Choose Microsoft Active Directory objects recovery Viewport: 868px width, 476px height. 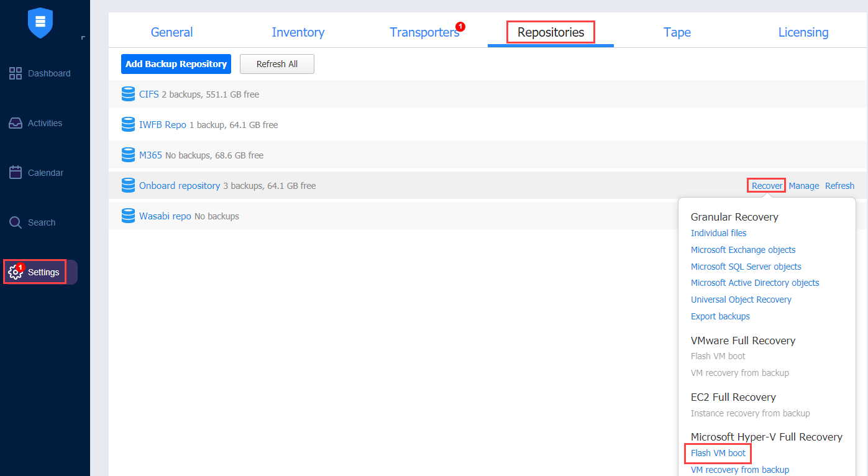pyautogui.click(x=755, y=283)
